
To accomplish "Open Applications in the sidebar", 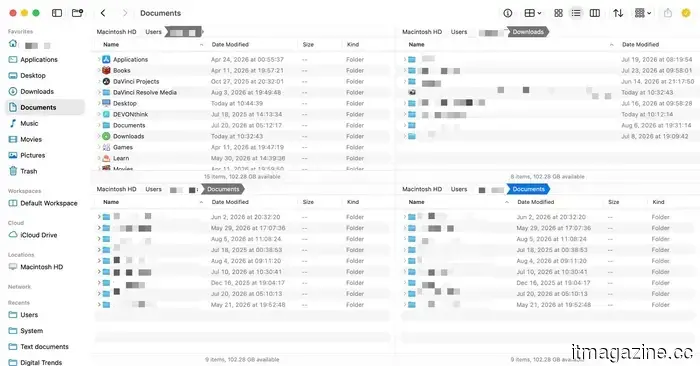I will click(x=39, y=59).
